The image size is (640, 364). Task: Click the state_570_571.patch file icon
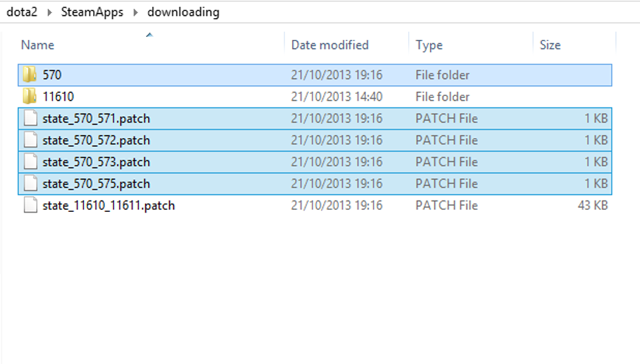pyautogui.click(x=29, y=119)
